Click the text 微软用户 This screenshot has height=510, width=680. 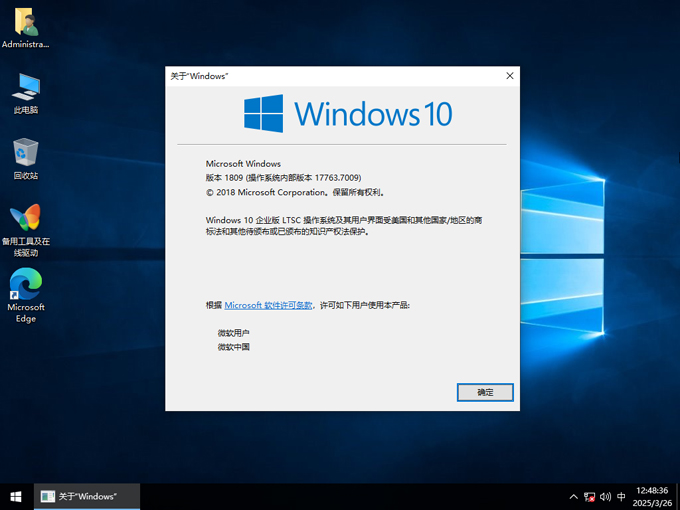coord(234,333)
